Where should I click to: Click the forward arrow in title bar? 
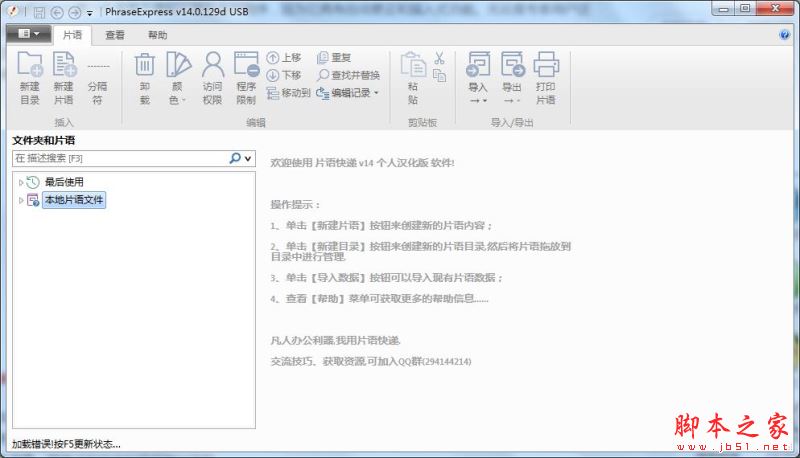pyautogui.click(x=74, y=12)
